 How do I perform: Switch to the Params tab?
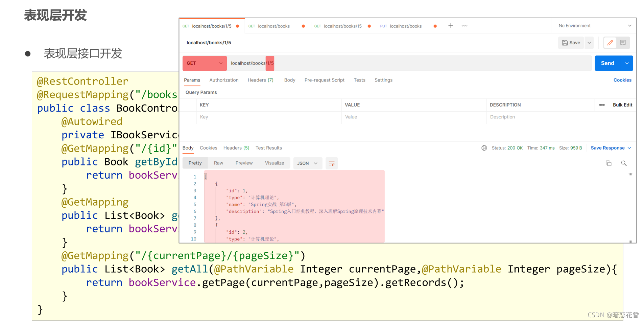pos(192,80)
